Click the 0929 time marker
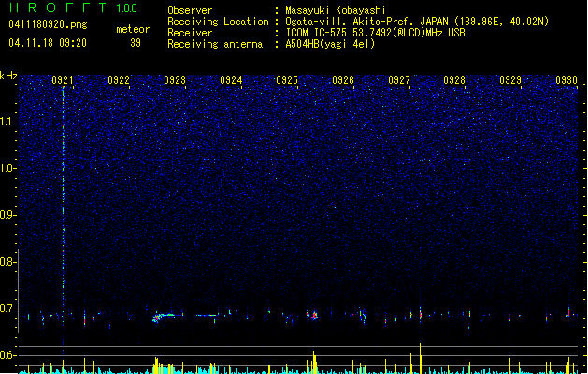Image resolution: width=588 pixels, height=374 pixels. (510, 80)
